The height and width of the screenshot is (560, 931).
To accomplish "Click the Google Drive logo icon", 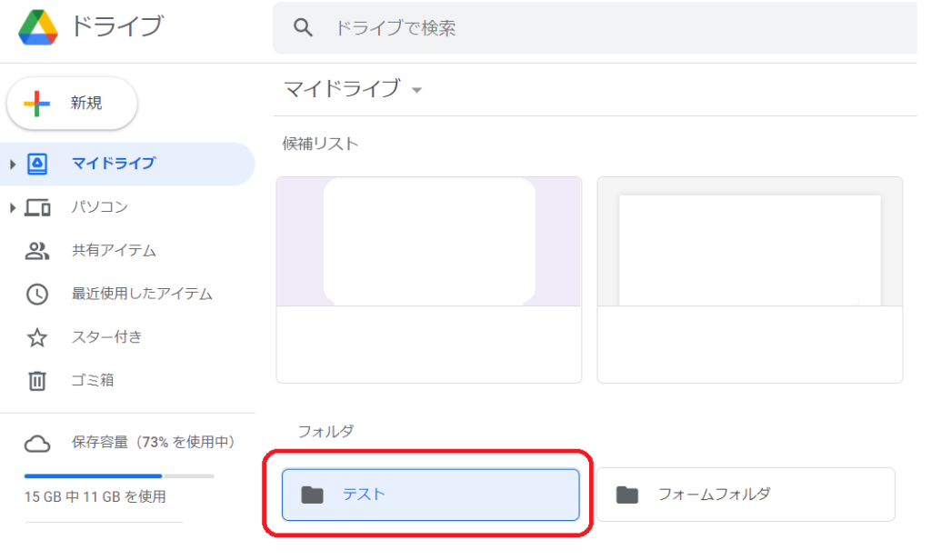I will (38, 27).
